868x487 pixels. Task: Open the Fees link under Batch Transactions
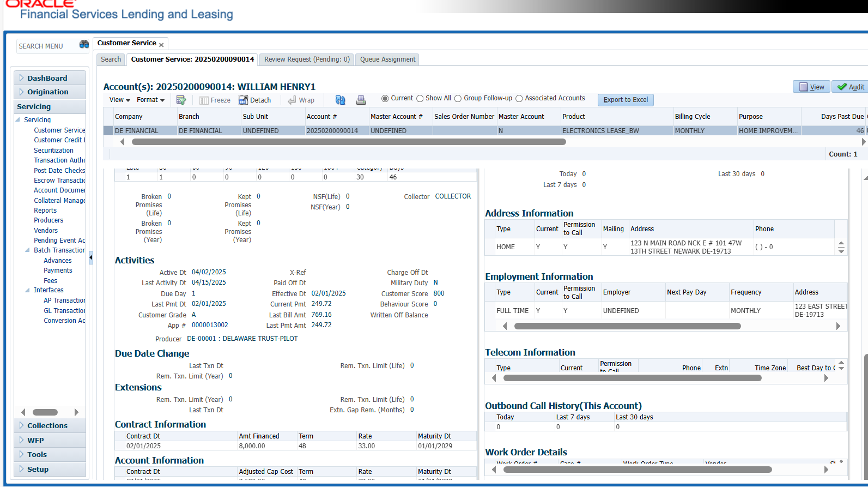pyautogui.click(x=50, y=281)
